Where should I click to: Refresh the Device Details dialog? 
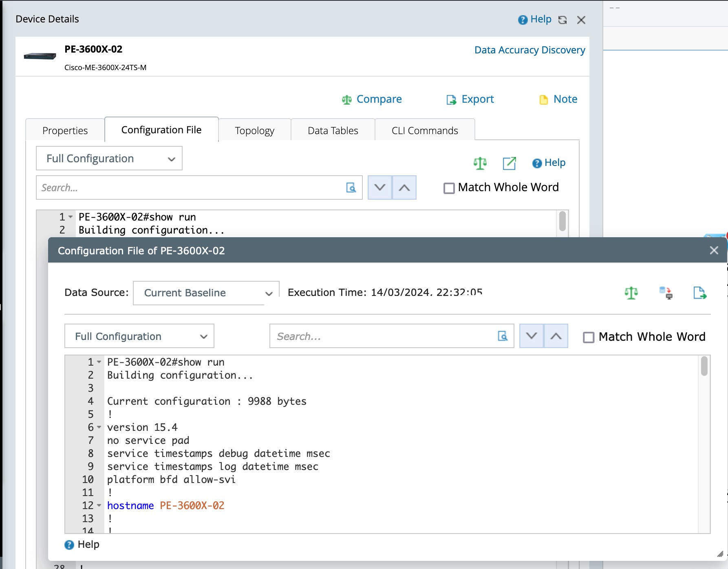[x=563, y=20]
